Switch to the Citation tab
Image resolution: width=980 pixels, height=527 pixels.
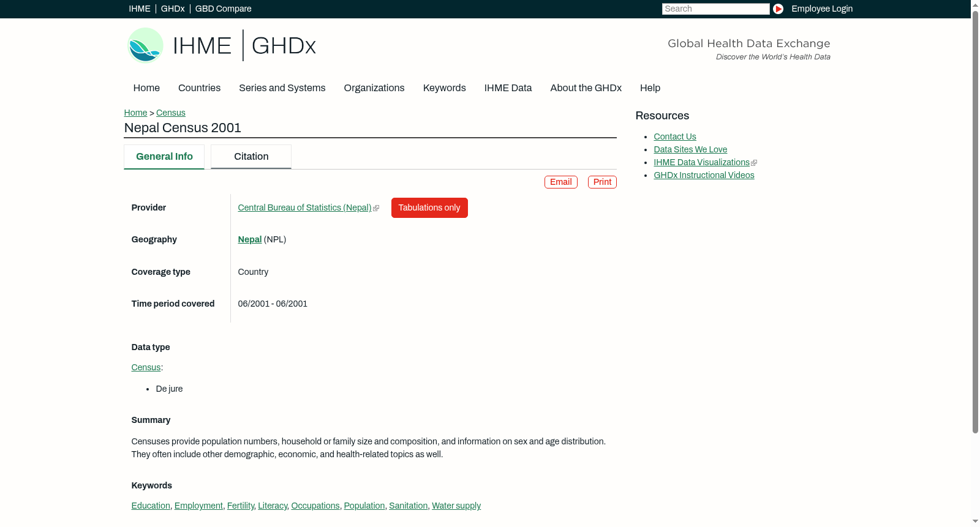[x=251, y=157]
